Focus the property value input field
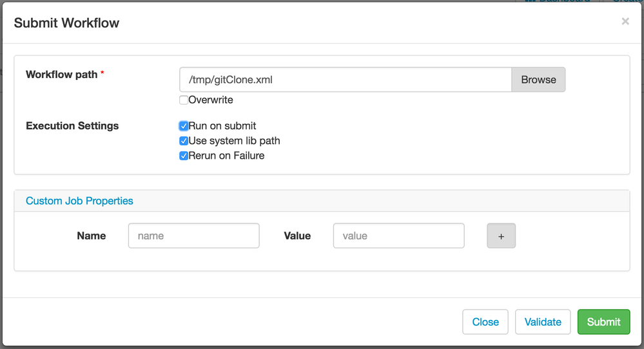Image resolution: width=644 pixels, height=349 pixels. tap(398, 236)
